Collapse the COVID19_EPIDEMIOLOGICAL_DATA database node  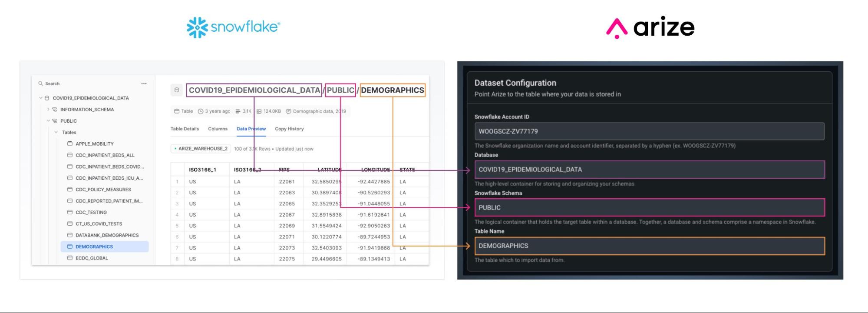[41, 98]
